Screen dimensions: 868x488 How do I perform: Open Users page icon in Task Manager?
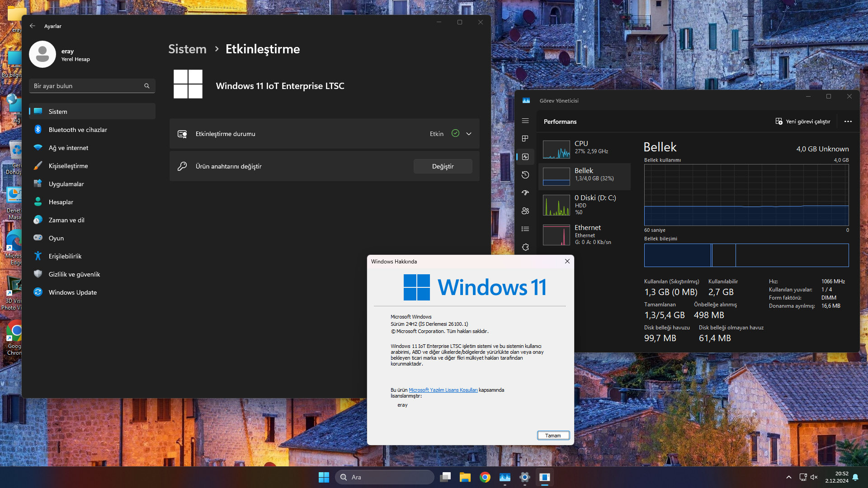point(525,211)
